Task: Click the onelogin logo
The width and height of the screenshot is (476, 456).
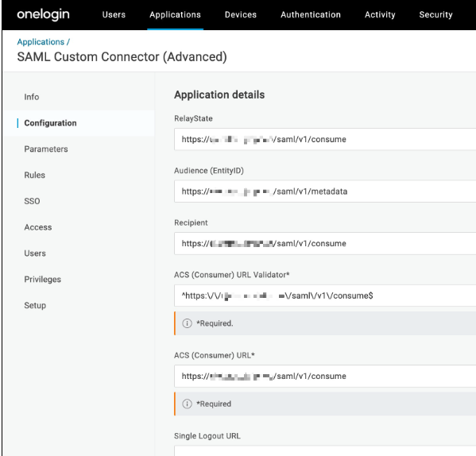Action: coord(43,14)
